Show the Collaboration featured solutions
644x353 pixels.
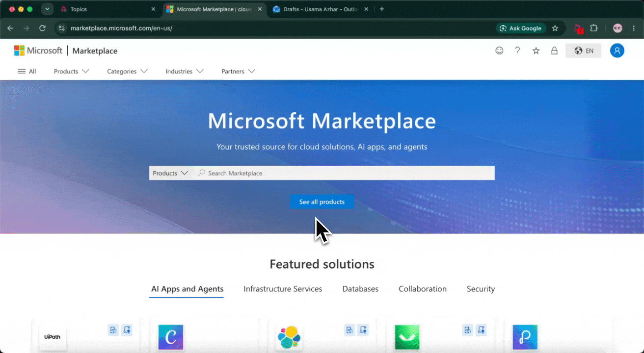tap(423, 289)
